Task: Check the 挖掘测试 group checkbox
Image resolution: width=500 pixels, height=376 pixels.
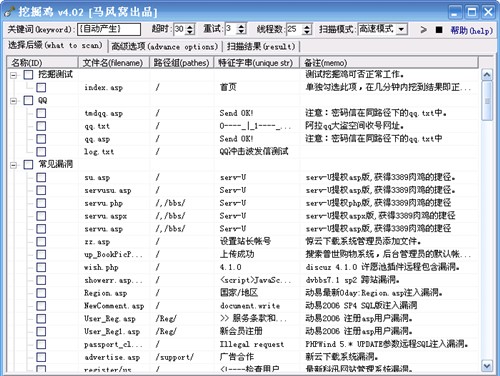Action: tap(28, 75)
